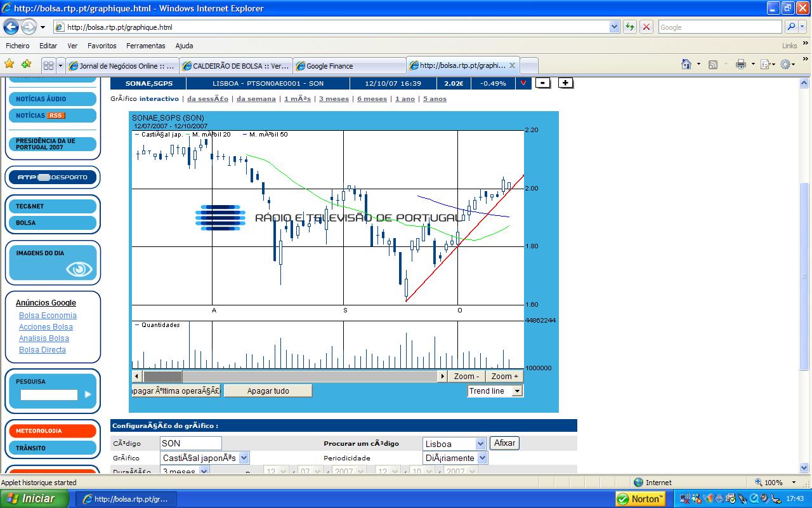Show the 5 anos chart period

[435, 99]
